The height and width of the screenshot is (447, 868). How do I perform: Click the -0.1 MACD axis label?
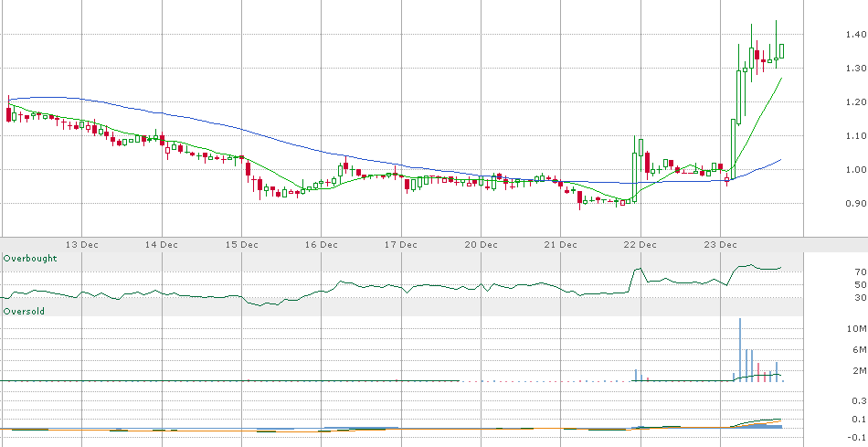[858, 437]
